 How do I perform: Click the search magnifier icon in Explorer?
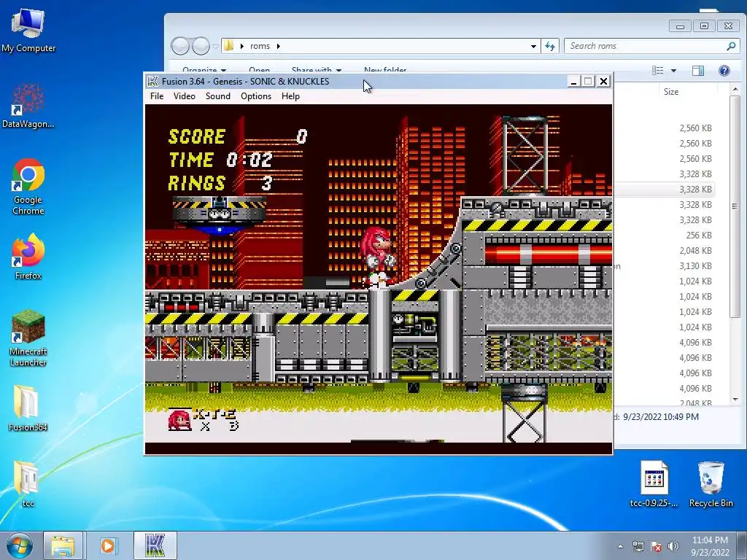[x=731, y=46]
